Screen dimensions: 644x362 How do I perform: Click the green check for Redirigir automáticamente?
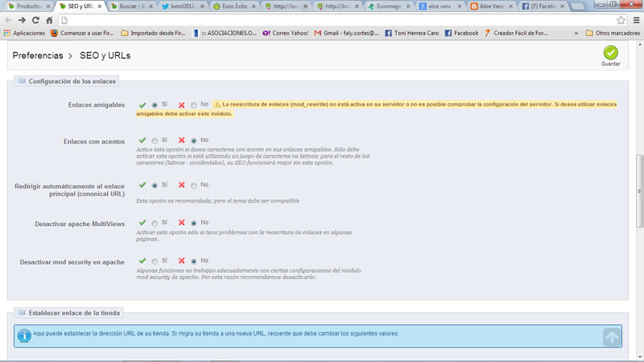pos(142,185)
